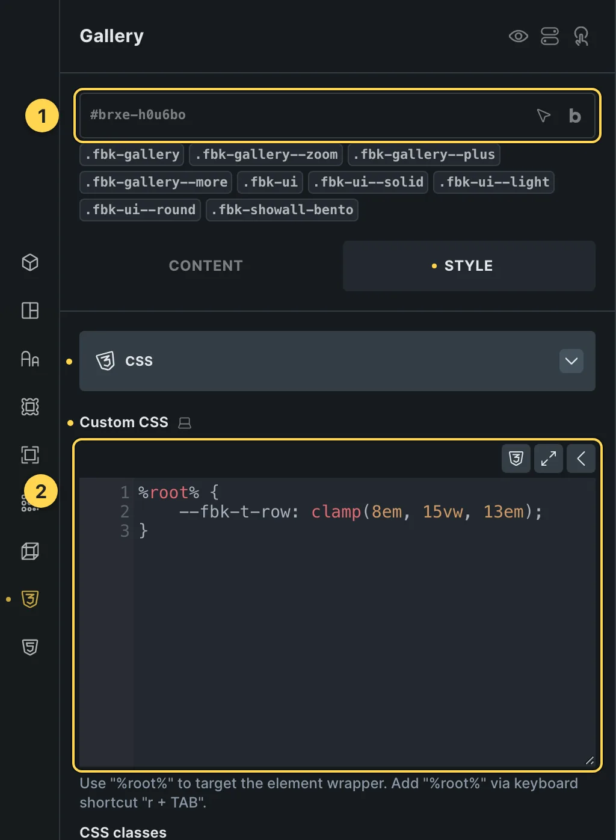Expand the code editor with the arrows icon

pyautogui.click(x=549, y=459)
